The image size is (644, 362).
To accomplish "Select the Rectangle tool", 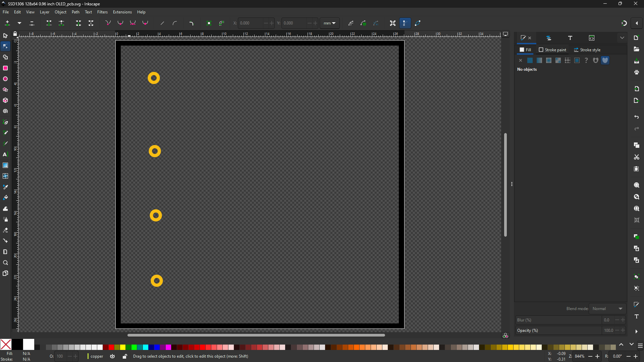I will point(6,68).
